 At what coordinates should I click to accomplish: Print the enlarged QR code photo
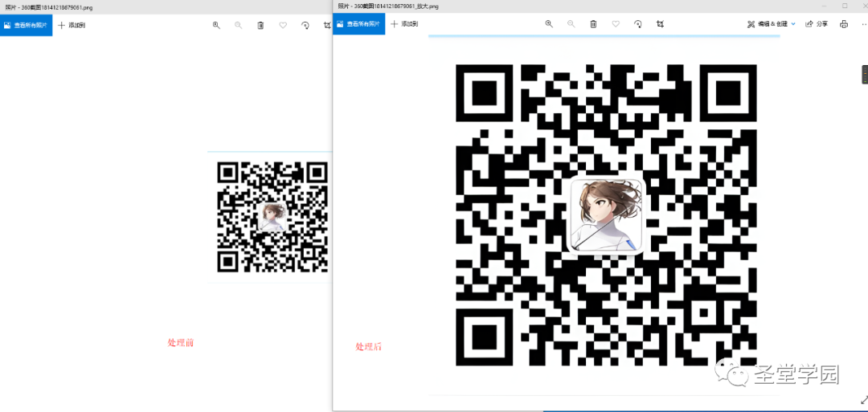(844, 24)
